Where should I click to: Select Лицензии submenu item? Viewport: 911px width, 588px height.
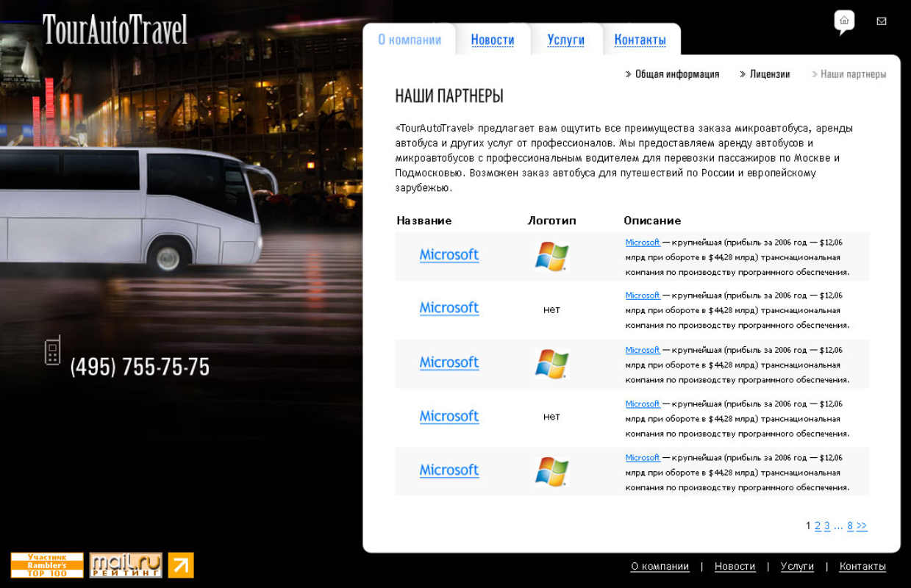[769, 74]
